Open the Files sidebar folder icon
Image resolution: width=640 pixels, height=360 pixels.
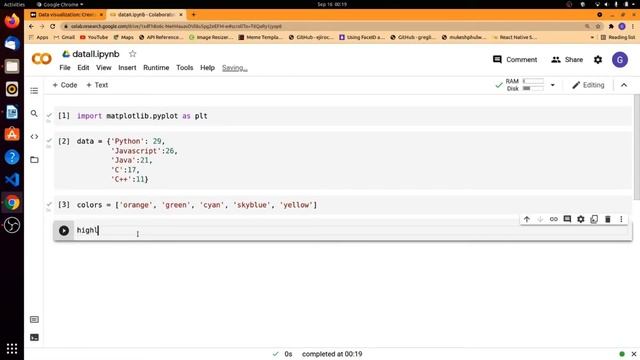(x=34, y=160)
